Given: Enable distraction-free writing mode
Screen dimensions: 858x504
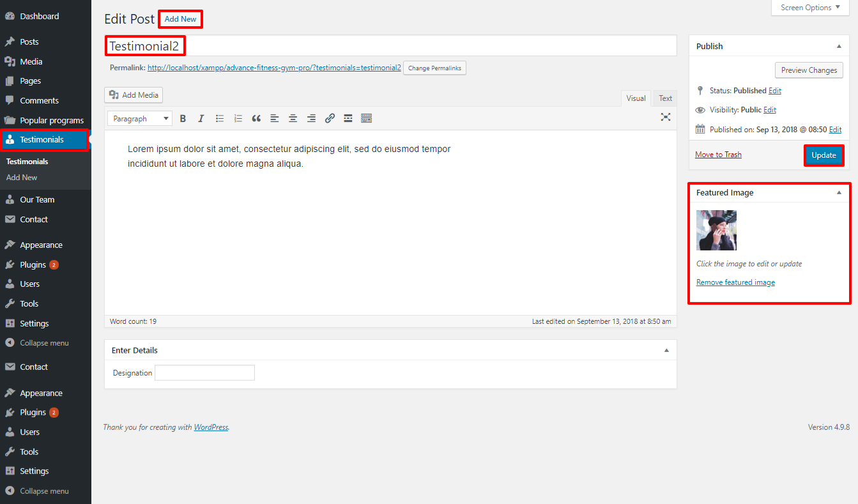Looking at the screenshot, I should 666,117.
